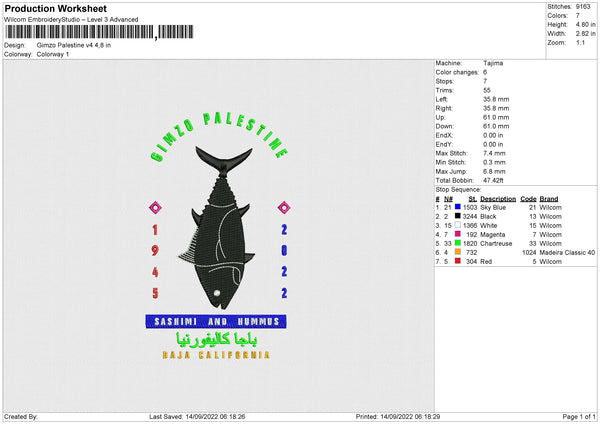Click the Description column header

498,199
